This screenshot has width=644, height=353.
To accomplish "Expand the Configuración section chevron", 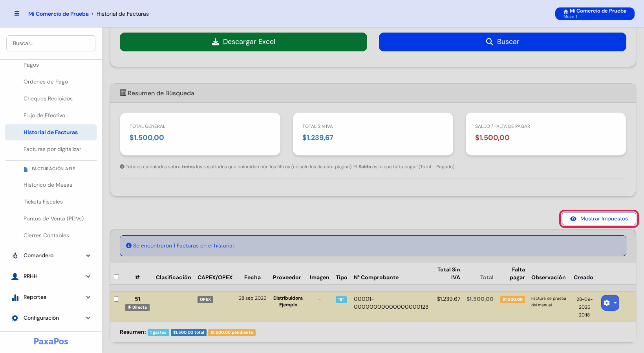I will click(x=88, y=318).
